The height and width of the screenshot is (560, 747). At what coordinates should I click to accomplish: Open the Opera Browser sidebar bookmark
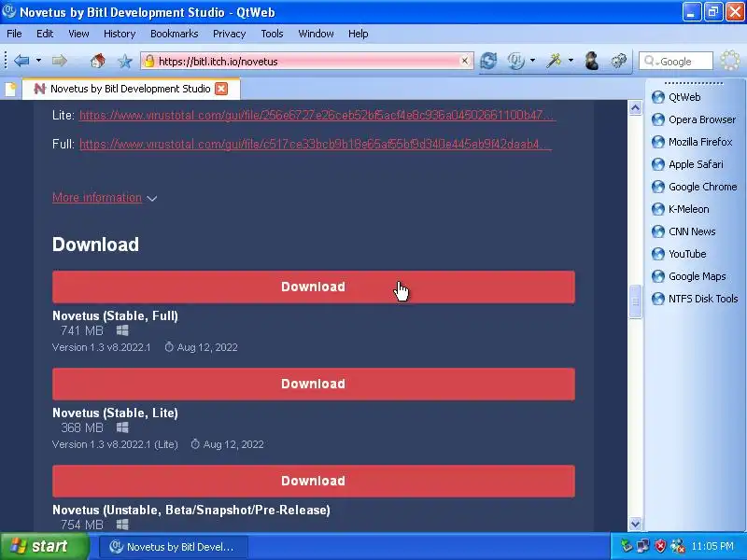point(694,119)
